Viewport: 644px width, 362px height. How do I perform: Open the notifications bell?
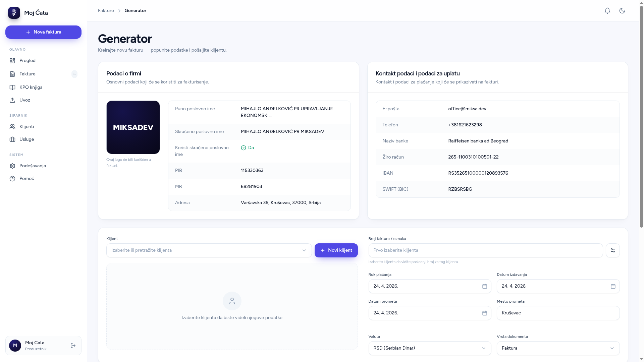point(607,11)
